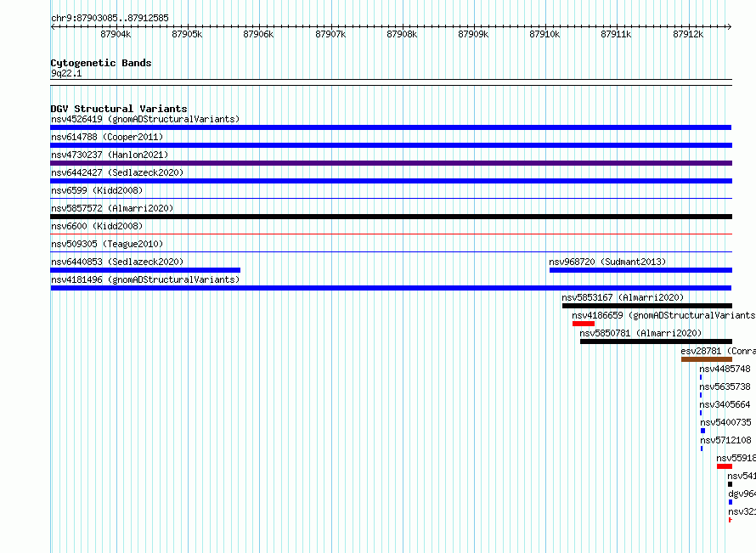Click the Cytogenetic Bands track heading
Screen dimensions: 756x553
101,63
